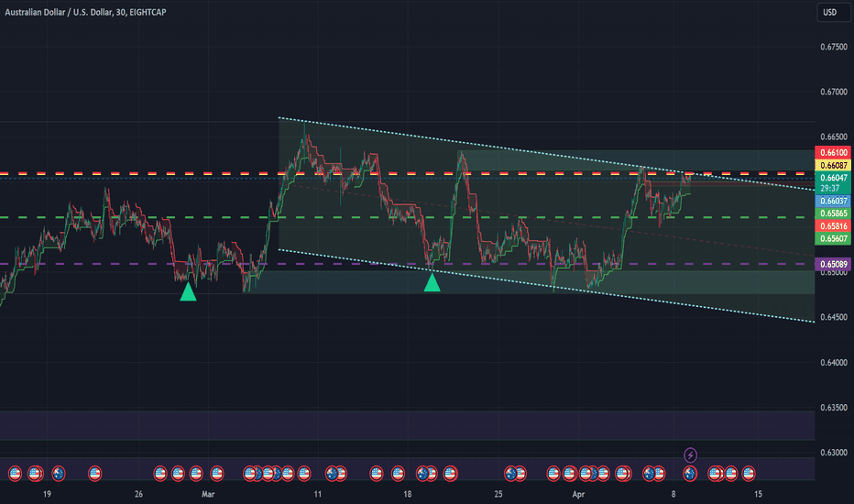Open the rightmost US flag economic event
The width and height of the screenshot is (854, 504).
(749, 474)
